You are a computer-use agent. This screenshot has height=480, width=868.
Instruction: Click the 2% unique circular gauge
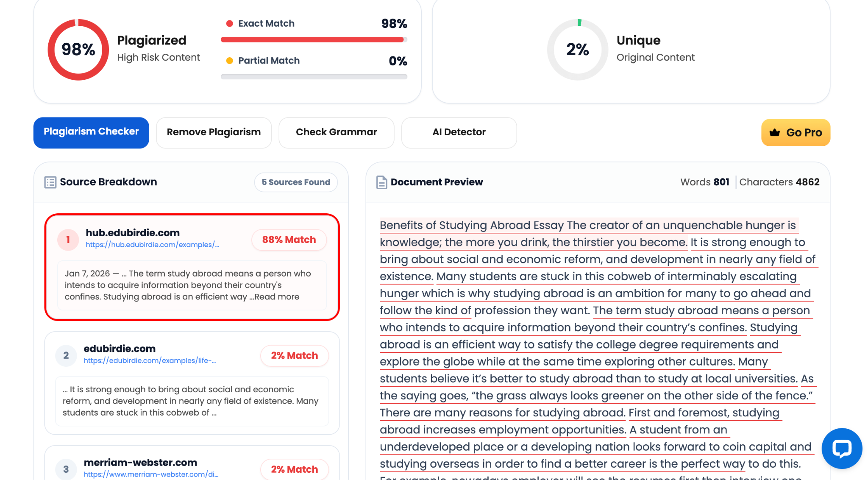tap(578, 50)
